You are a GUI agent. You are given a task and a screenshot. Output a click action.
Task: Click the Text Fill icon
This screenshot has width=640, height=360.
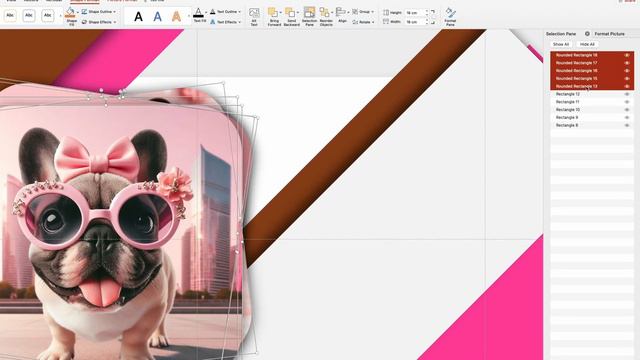click(198, 13)
